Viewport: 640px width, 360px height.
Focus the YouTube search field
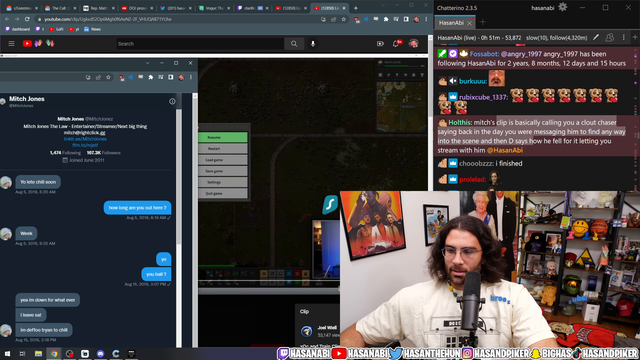coord(200,44)
